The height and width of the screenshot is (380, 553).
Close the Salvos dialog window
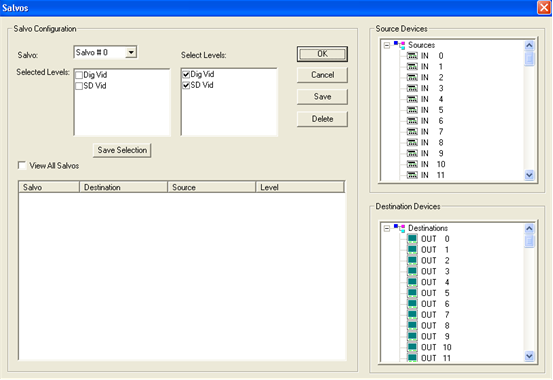(543, 8)
